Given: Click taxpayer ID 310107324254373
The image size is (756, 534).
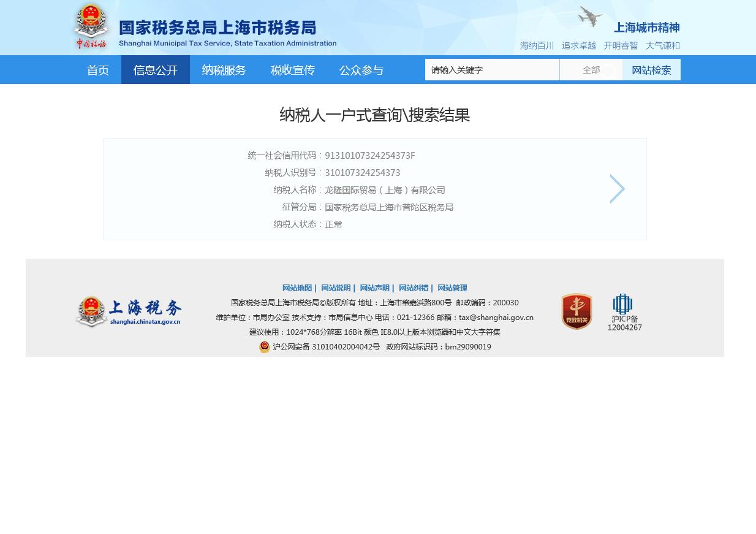Looking at the screenshot, I should click(x=363, y=173).
